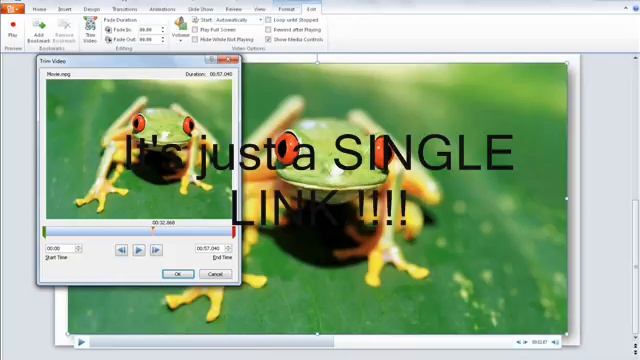Image resolution: width=640 pixels, height=360 pixels.
Task: Switch to the Animations tab
Action: tap(162, 9)
